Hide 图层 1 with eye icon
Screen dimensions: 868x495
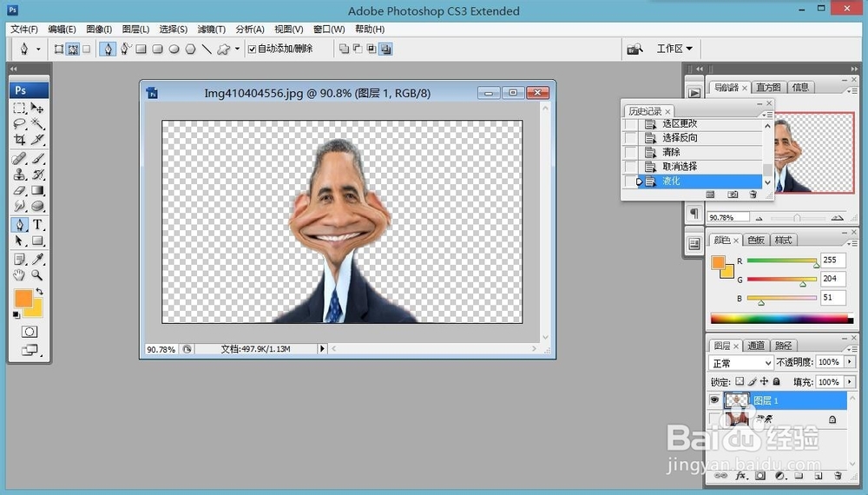point(714,399)
